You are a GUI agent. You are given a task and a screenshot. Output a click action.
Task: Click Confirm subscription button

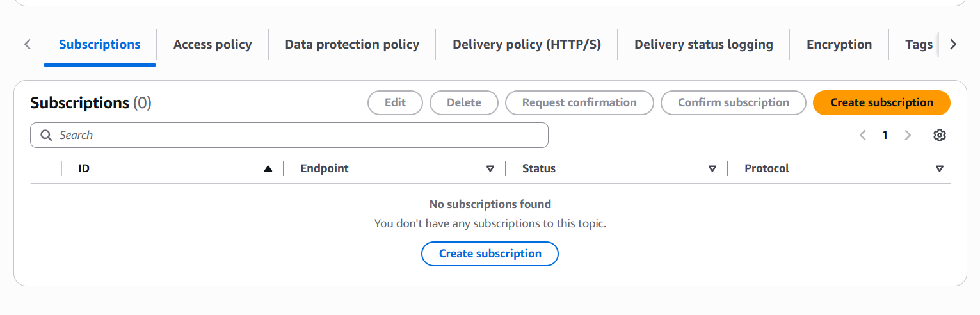coord(734,102)
